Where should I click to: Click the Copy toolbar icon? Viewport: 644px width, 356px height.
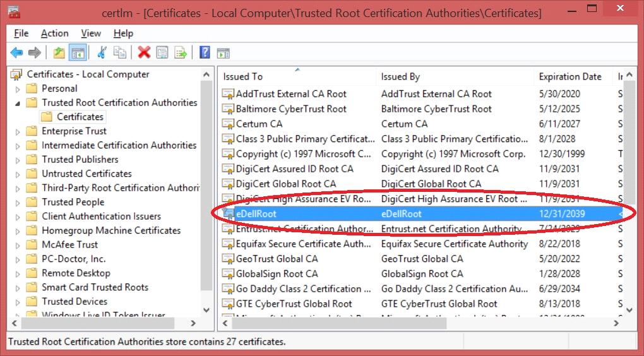[x=120, y=52]
